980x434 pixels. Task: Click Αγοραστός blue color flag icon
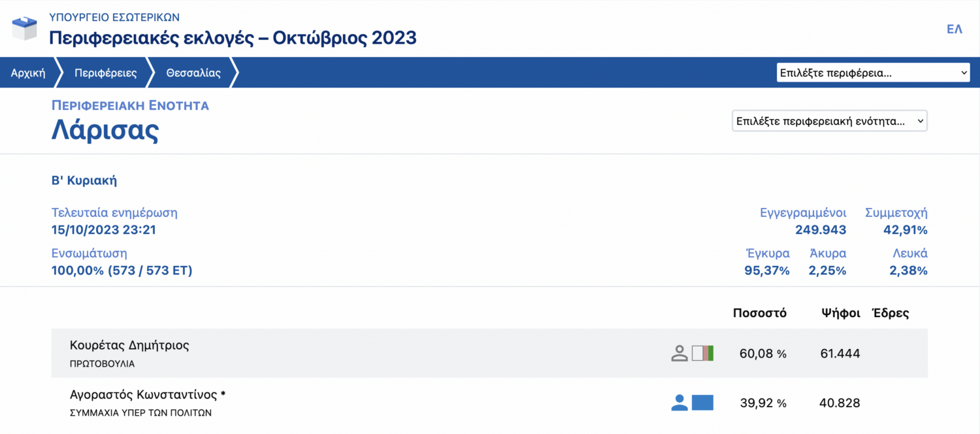click(x=702, y=403)
